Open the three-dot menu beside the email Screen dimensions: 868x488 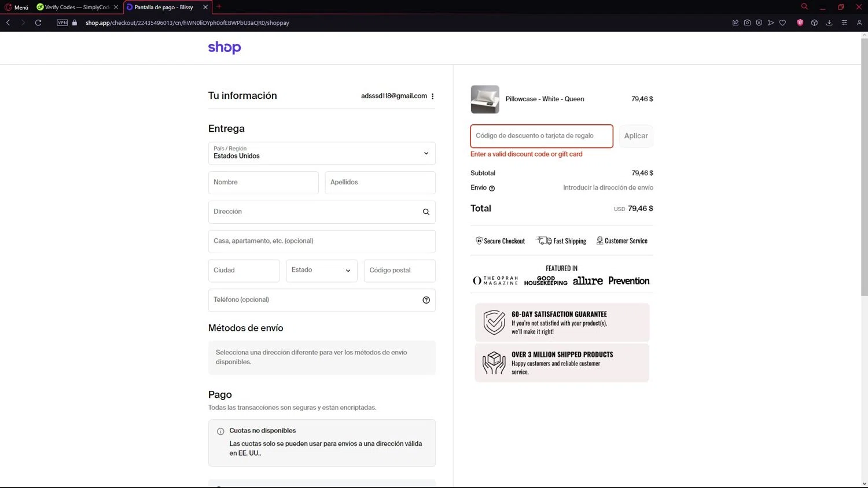(432, 96)
